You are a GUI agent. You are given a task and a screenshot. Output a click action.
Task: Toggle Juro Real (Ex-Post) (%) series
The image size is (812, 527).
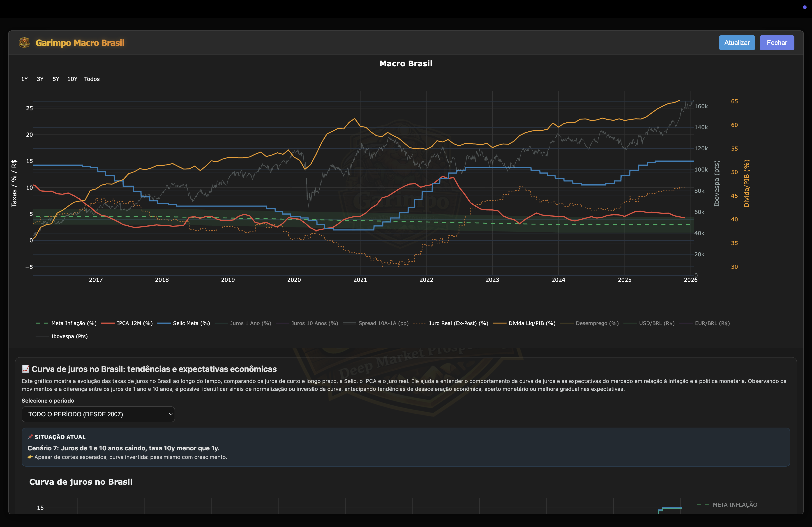(458, 323)
